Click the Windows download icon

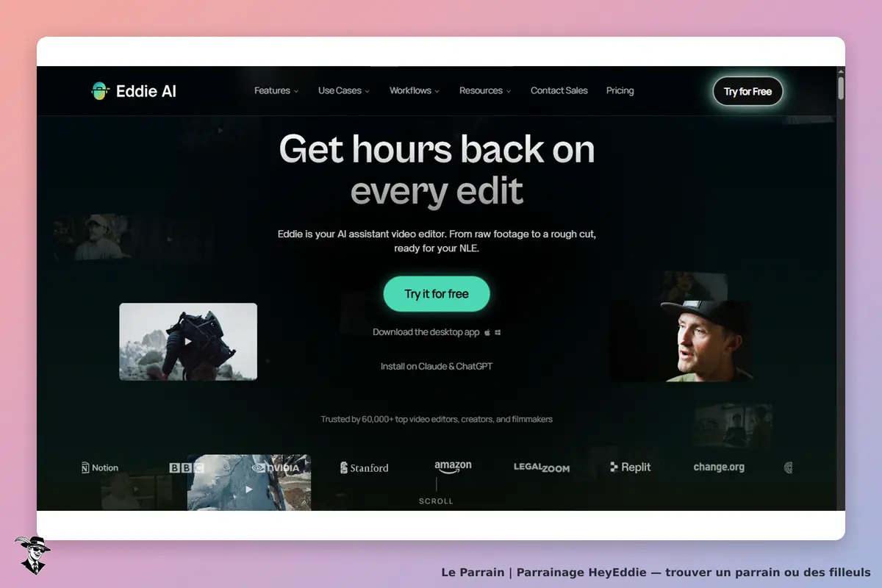click(x=498, y=332)
